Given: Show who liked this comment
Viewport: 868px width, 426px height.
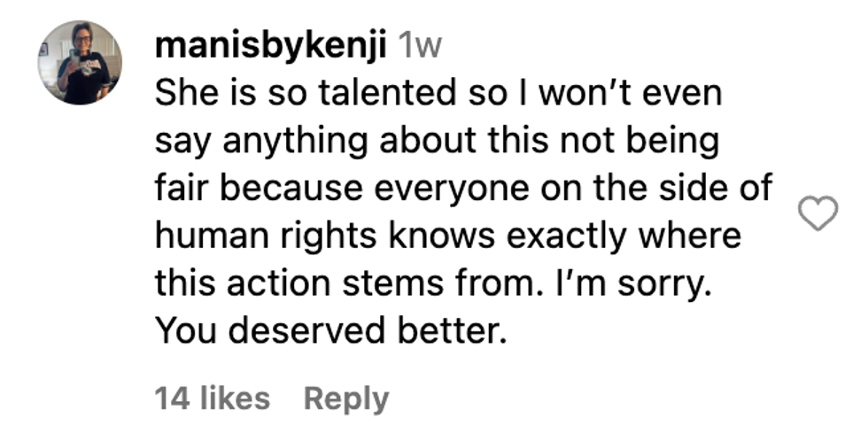Looking at the screenshot, I should 213,398.
